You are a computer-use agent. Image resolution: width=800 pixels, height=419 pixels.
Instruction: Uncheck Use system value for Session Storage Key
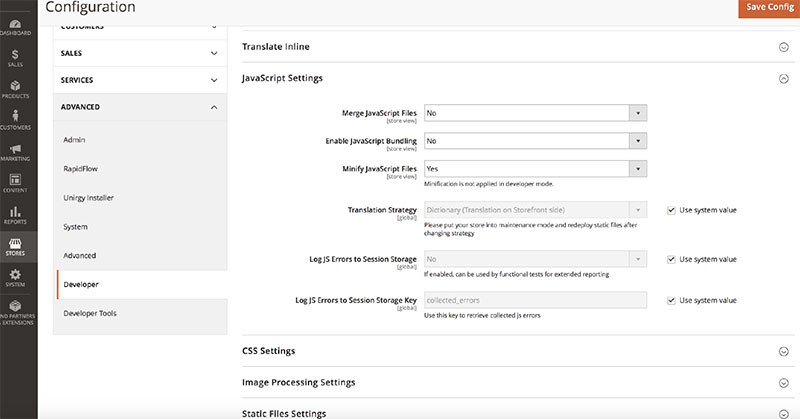click(x=671, y=300)
